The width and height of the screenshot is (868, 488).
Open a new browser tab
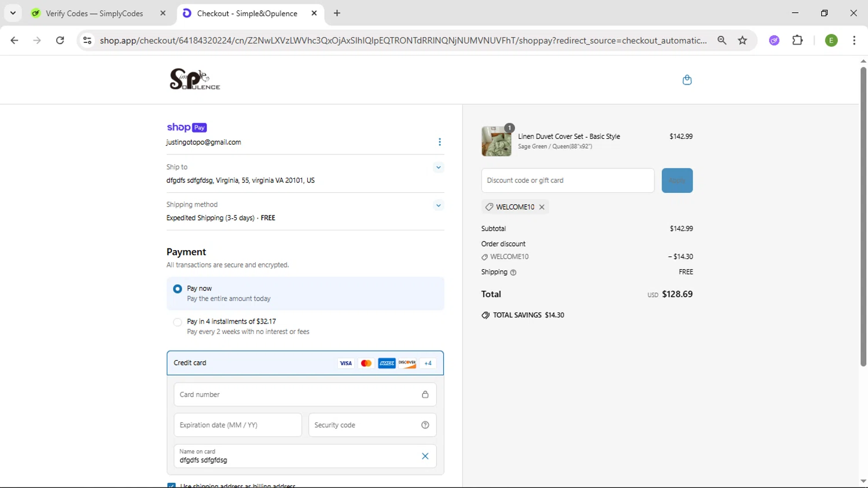click(x=337, y=13)
